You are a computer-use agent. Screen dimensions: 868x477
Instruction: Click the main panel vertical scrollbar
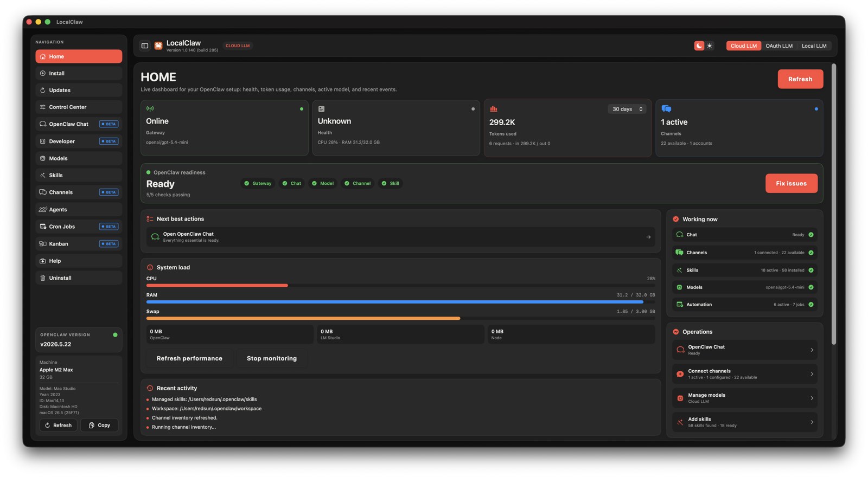click(834, 204)
